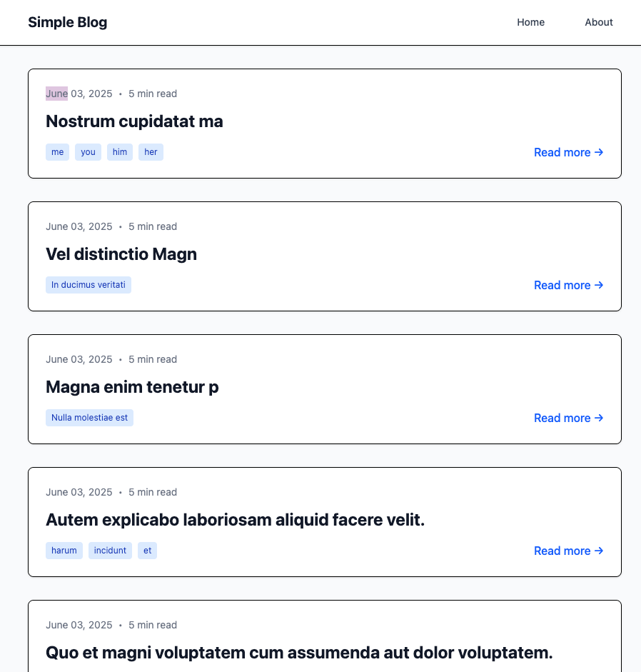641x672 pixels.
Task: Go to the About page
Action: click(x=598, y=22)
